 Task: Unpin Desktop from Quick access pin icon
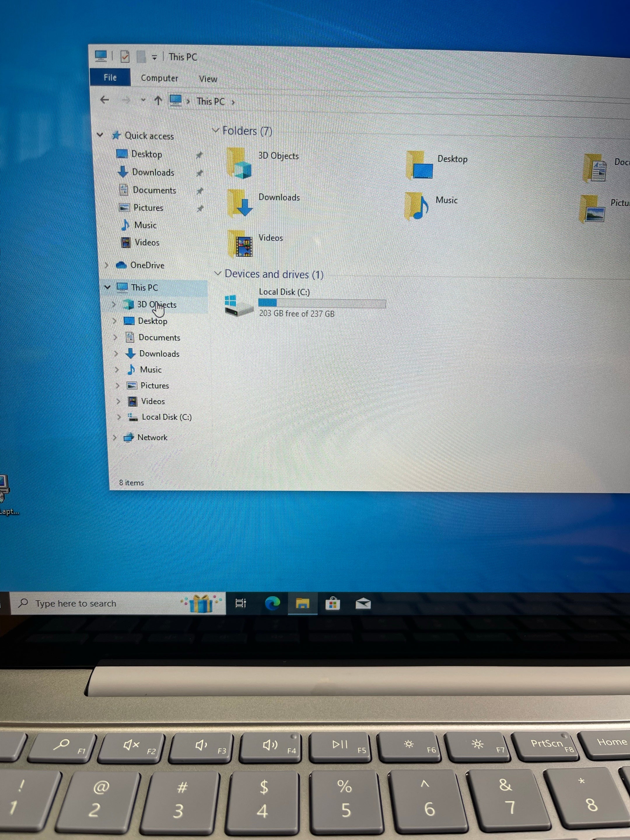coord(199,155)
